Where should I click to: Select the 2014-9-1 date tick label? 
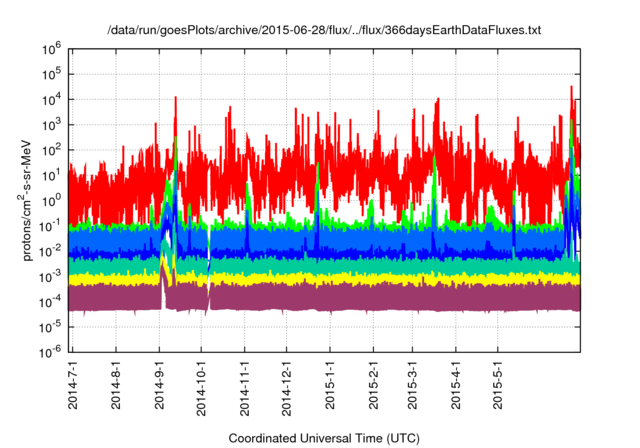159,385
